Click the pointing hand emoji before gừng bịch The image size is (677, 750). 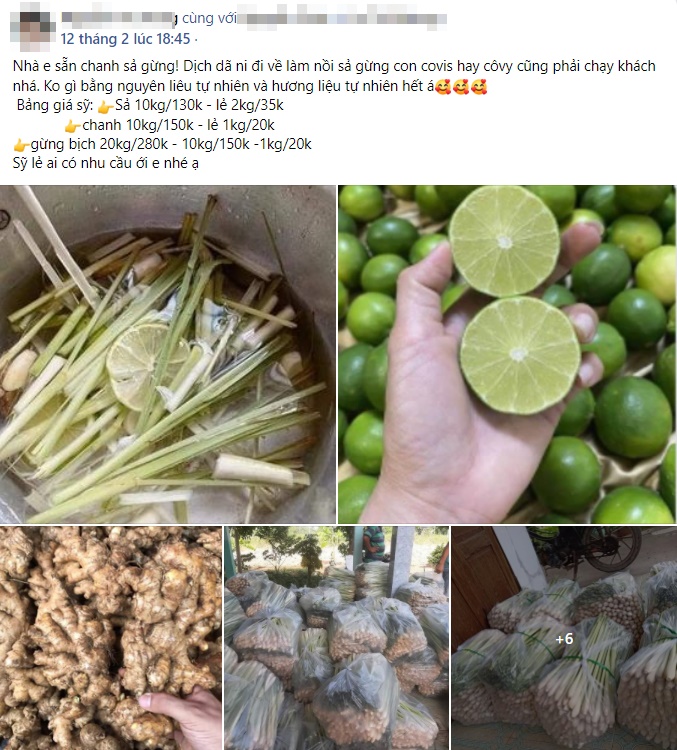(x=21, y=145)
